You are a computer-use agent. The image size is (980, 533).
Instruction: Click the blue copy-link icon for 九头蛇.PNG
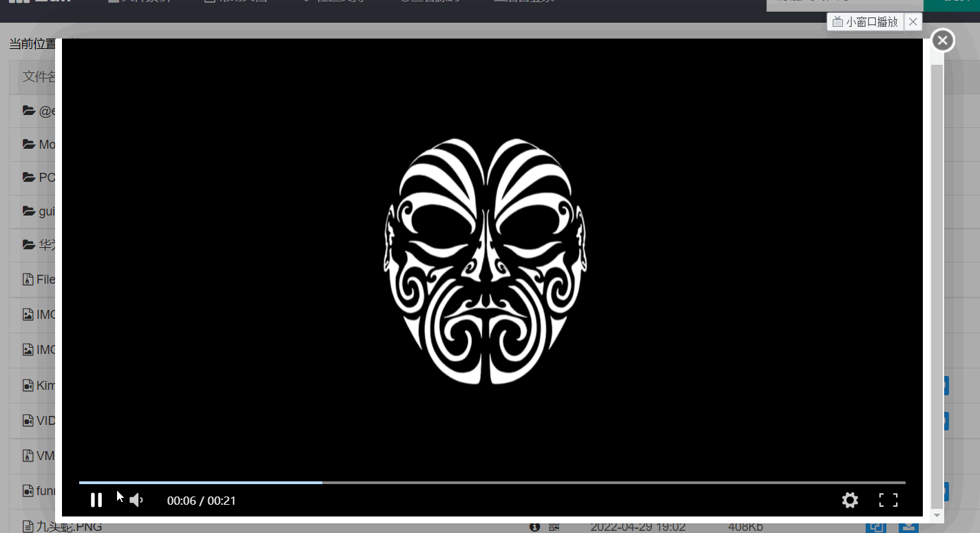pos(875,527)
